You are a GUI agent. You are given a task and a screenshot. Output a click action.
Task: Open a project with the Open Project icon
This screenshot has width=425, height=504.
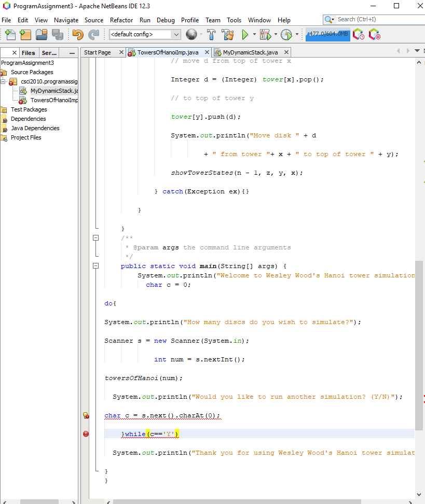42,34
